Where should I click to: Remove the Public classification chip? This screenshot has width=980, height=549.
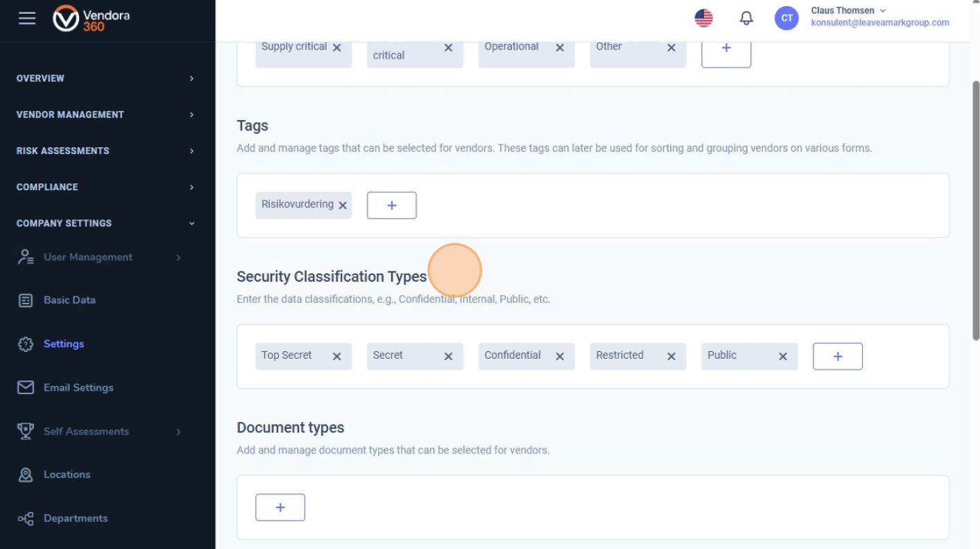783,357
